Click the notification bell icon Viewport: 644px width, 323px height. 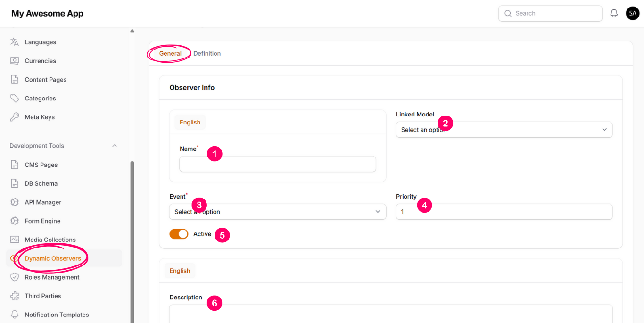tap(614, 14)
